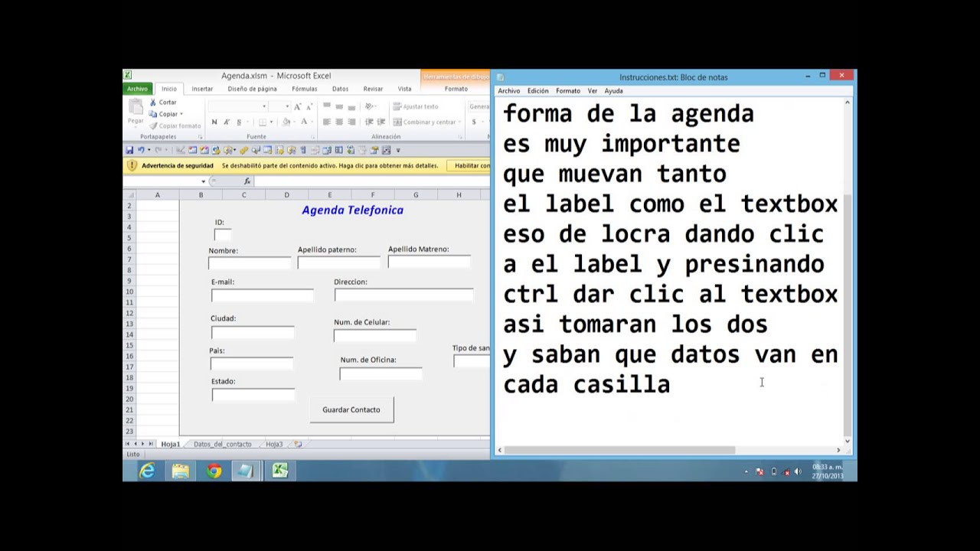The image size is (980, 551).
Task: Click the Pegar clipboard icon
Action: [x=136, y=108]
